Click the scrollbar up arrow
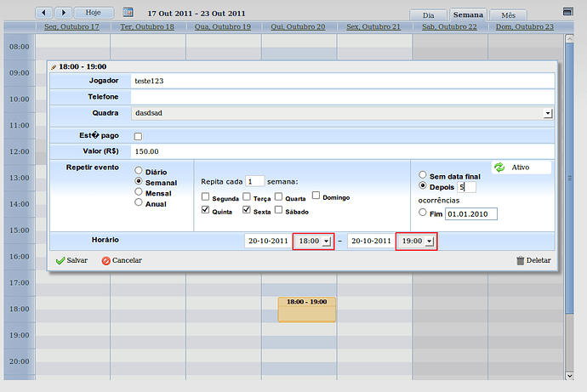587x392 pixels. [x=569, y=38]
